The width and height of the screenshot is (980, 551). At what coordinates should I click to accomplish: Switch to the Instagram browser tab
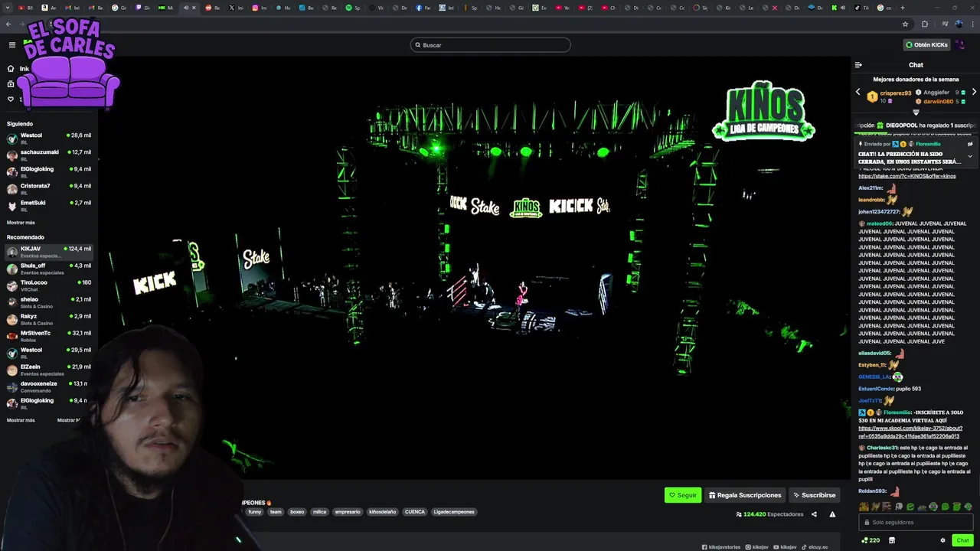coord(260,8)
